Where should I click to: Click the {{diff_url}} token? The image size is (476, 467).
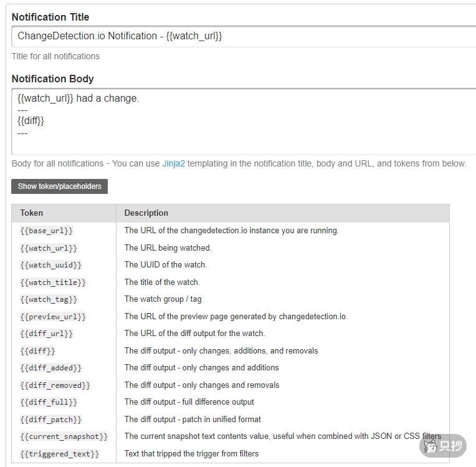click(47, 334)
